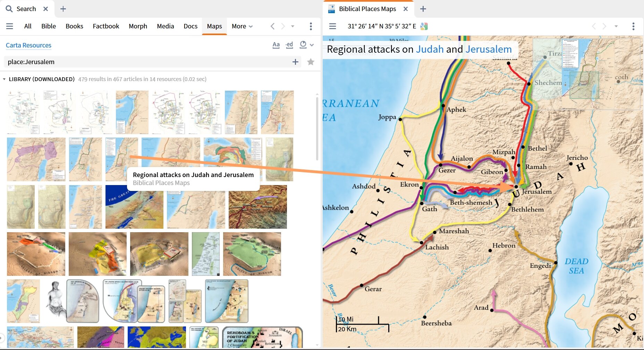
Task: Open the search options circle icon dropdown
Action: (x=306, y=45)
